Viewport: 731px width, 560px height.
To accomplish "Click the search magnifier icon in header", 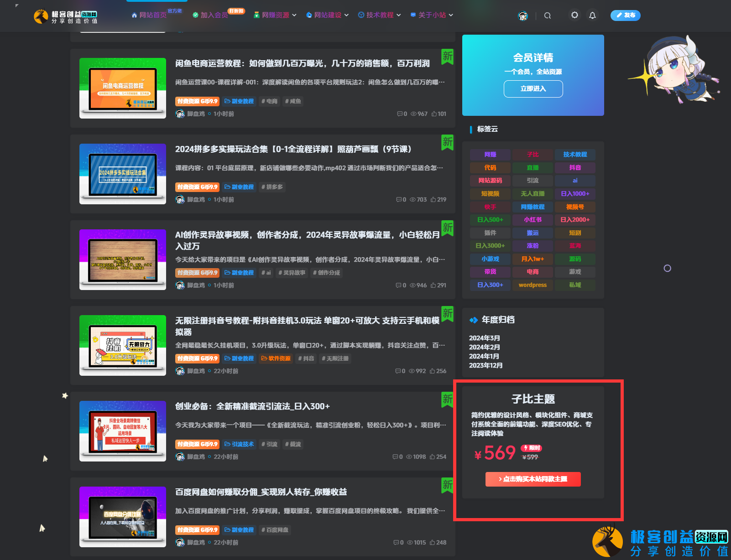I will pos(547,16).
